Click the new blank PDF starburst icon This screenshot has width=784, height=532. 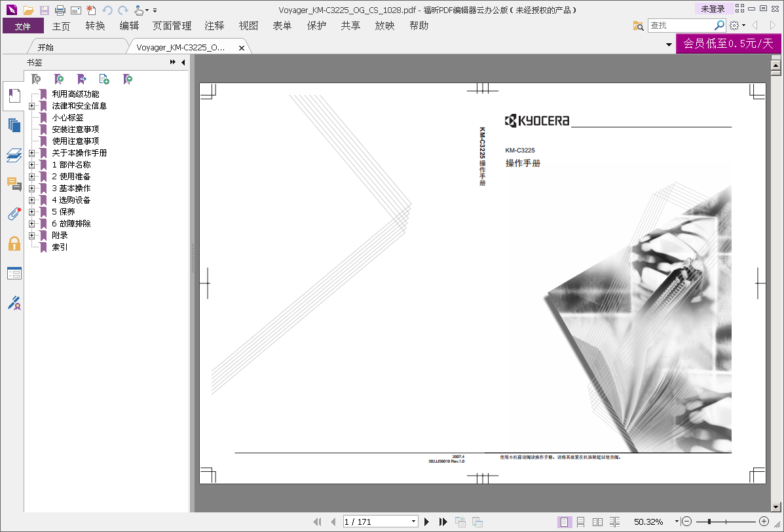click(x=91, y=10)
